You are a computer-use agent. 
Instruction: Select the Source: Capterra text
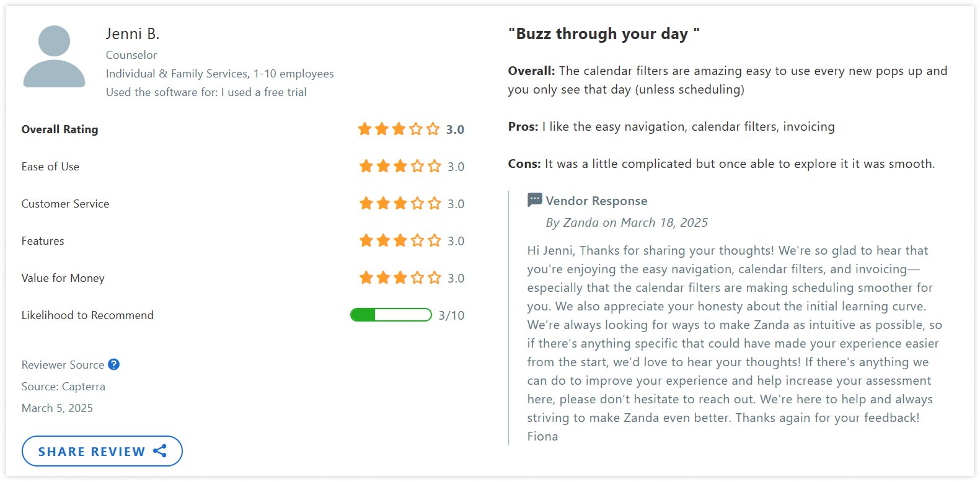tap(63, 386)
